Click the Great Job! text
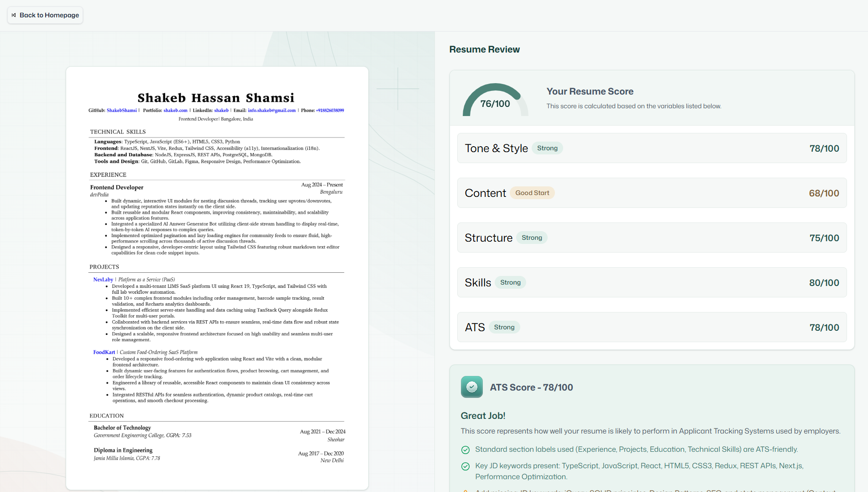868x492 pixels. [483, 416]
